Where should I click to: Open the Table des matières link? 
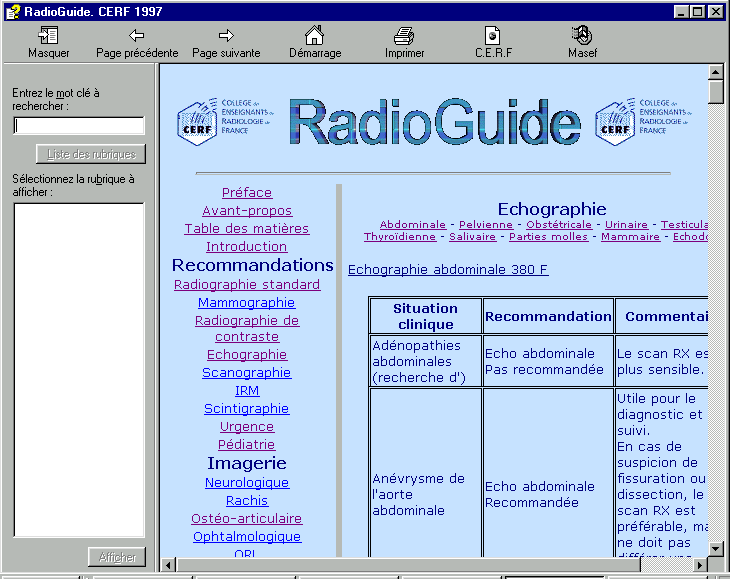247,229
